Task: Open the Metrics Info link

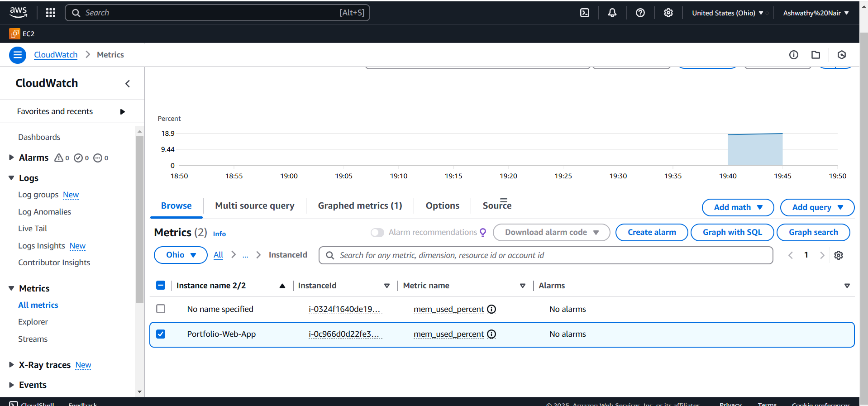Action: tap(219, 234)
